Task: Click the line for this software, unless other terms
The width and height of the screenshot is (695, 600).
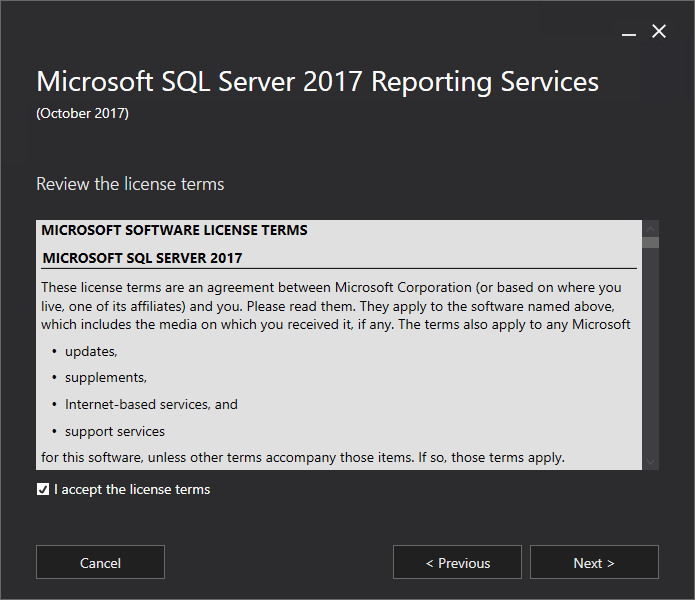Action: (x=303, y=457)
